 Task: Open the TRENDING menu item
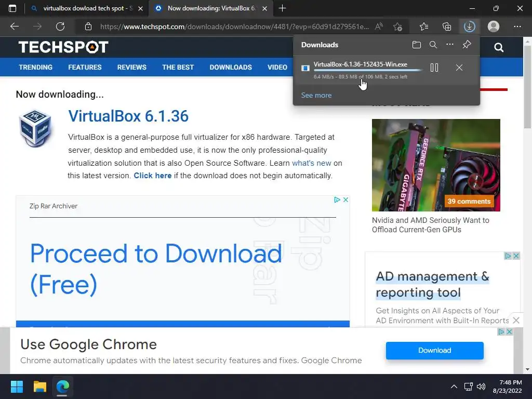pyautogui.click(x=36, y=67)
